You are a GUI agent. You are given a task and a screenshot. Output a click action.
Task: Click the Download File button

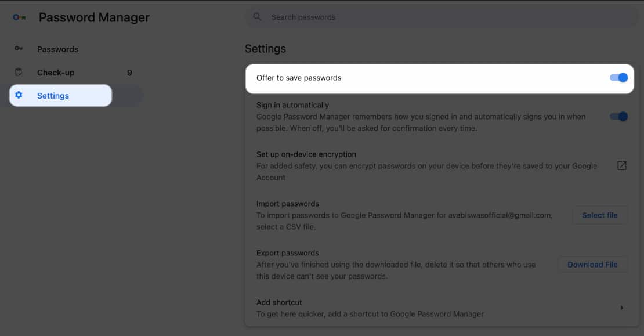592,265
